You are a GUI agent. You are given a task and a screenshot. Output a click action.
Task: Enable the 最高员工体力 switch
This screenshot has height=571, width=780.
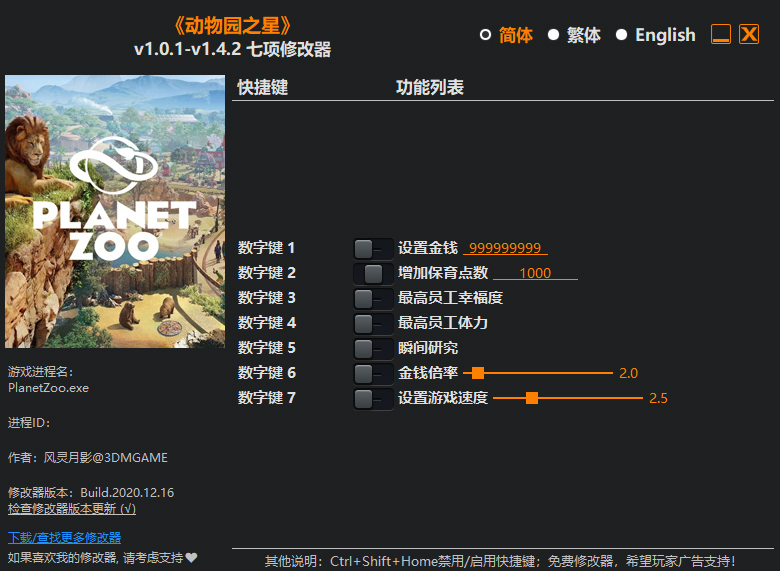(374, 323)
